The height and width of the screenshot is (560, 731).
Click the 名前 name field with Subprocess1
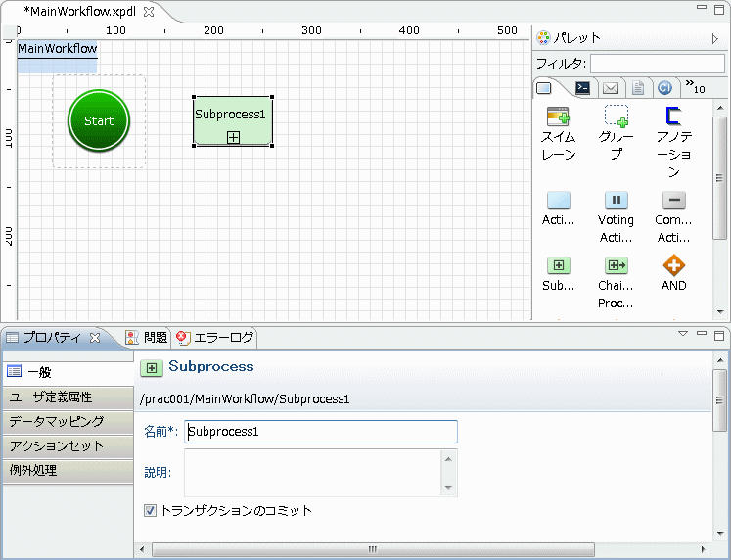(321, 432)
